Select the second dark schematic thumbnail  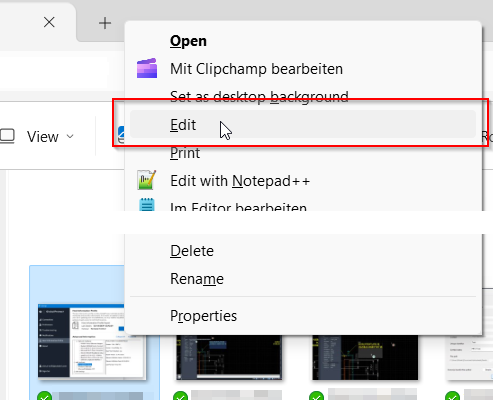pyautogui.click(x=229, y=358)
